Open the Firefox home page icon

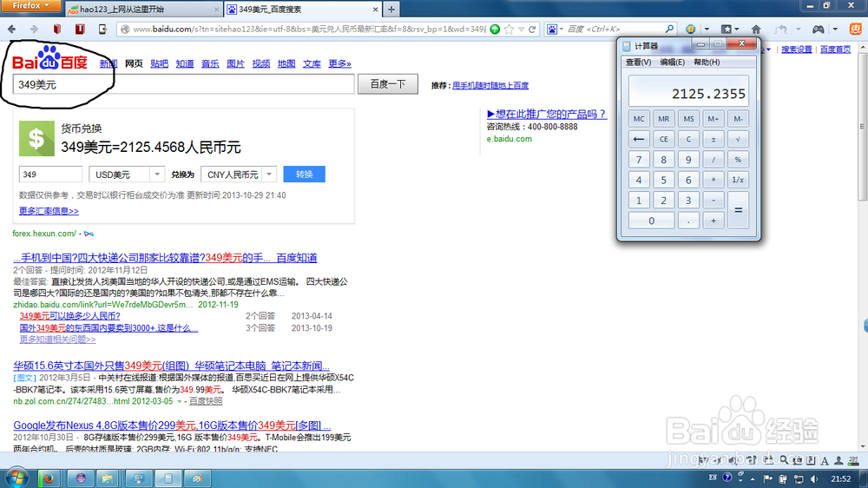coord(756,30)
